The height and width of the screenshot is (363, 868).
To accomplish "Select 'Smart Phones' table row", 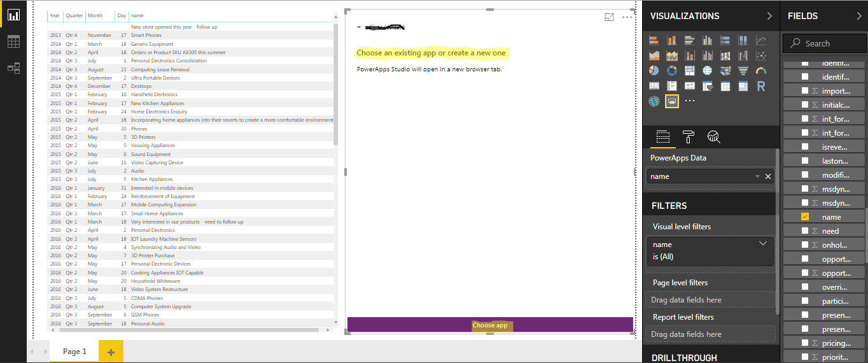I will point(191,35).
